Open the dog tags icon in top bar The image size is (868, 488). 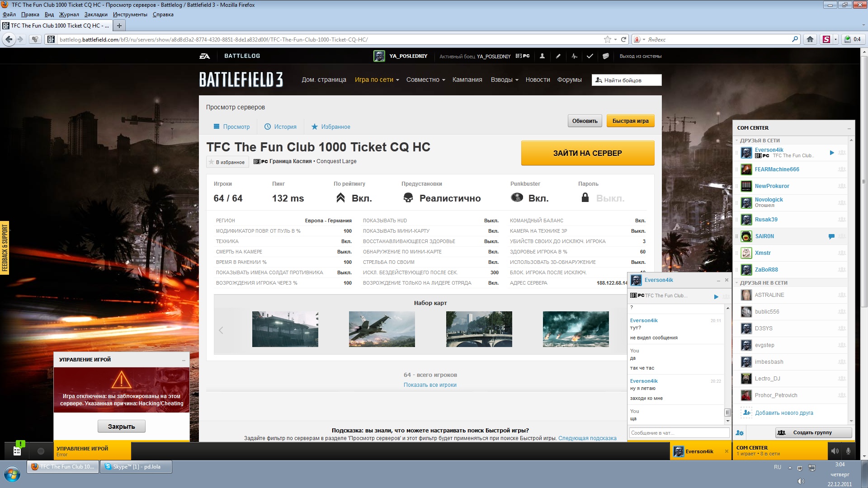[606, 56]
